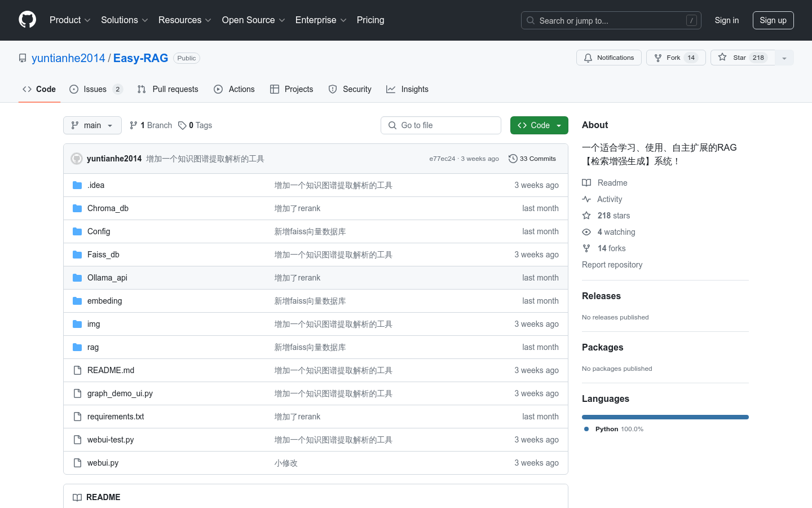Click the Python 100.0% language label
Viewport: 812px width, 508px height.
(x=614, y=429)
